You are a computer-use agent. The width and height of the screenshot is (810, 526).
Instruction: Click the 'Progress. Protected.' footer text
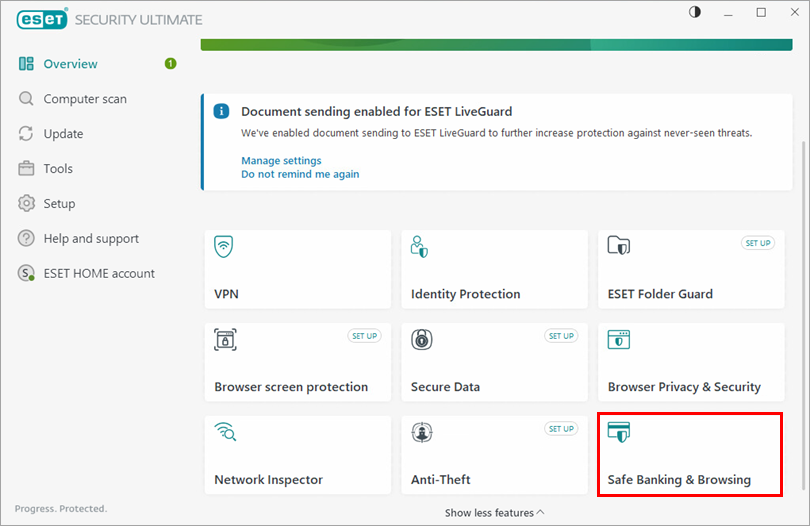tap(61, 509)
